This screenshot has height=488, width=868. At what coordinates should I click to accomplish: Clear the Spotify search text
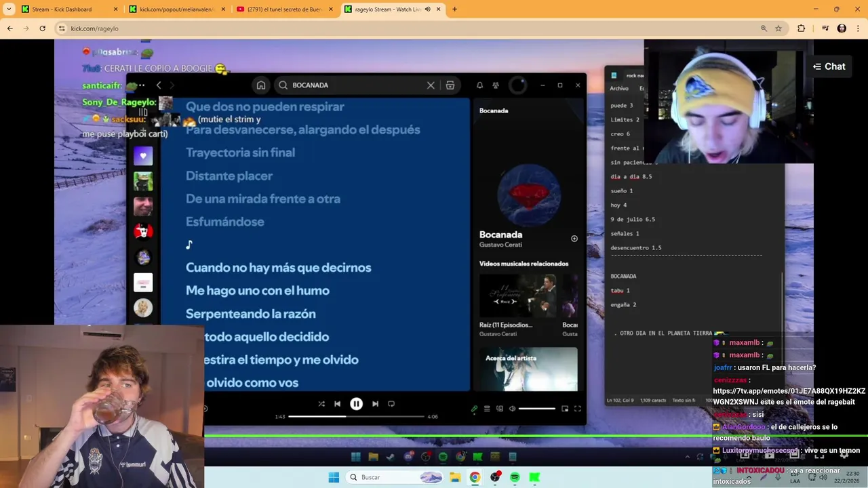coord(431,85)
